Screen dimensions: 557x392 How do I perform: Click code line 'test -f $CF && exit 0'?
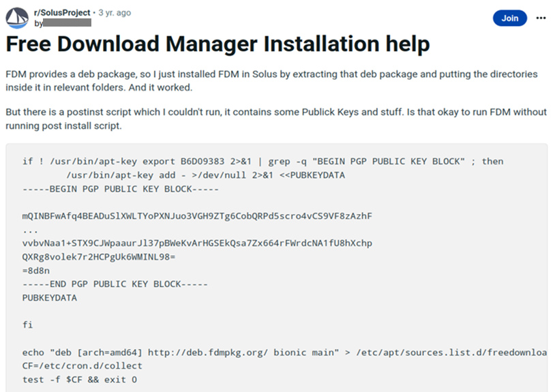(80, 380)
